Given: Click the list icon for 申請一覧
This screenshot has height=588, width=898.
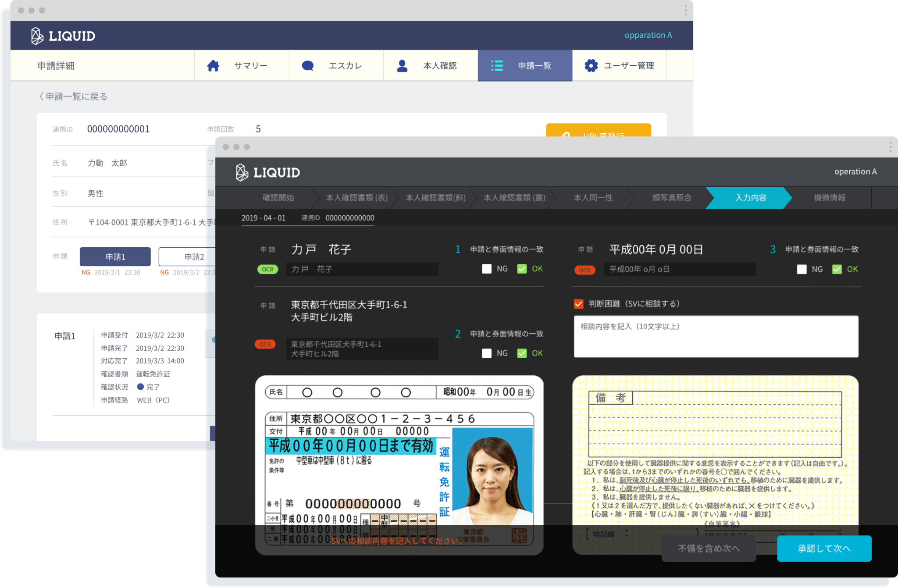Looking at the screenshot, I should [x=497, y=66].
